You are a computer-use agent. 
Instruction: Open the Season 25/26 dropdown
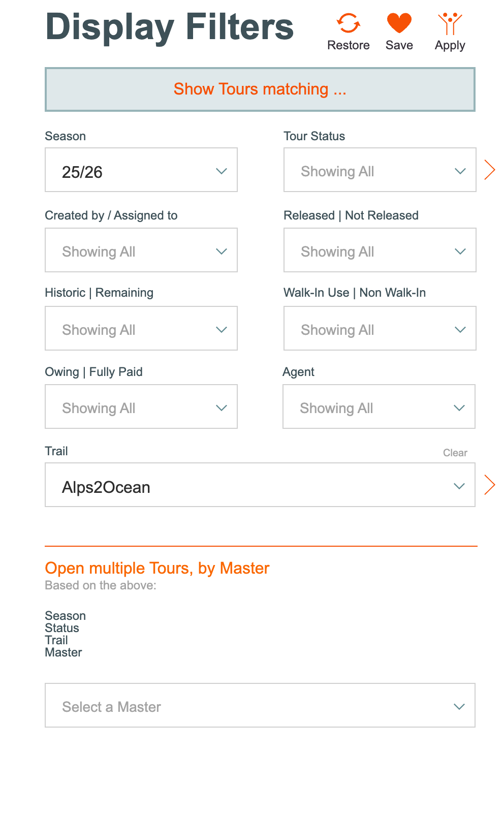click(x=141, y=170)
